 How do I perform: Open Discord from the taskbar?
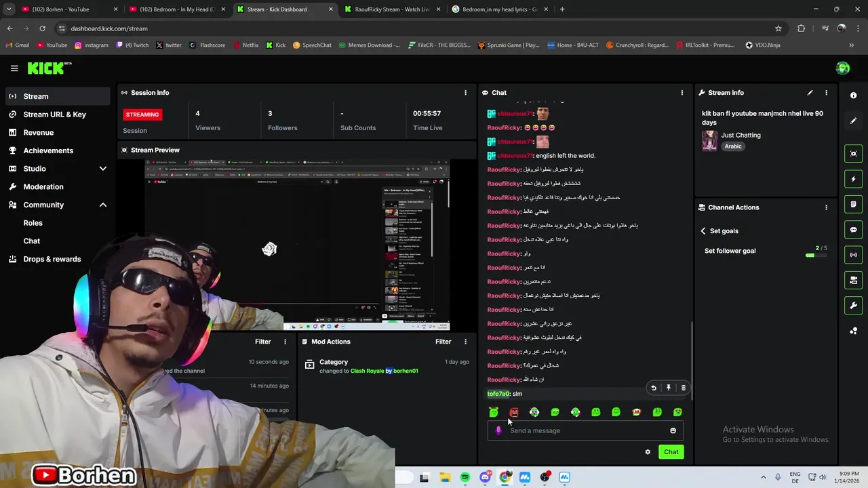[x=485, y=478]
